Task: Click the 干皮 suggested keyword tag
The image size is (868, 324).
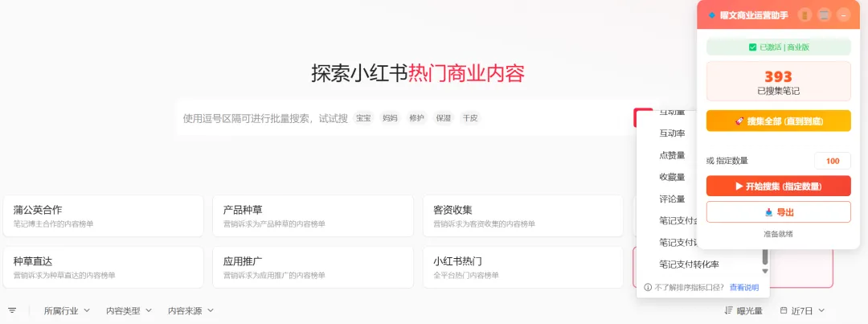Action: [470, 118]
